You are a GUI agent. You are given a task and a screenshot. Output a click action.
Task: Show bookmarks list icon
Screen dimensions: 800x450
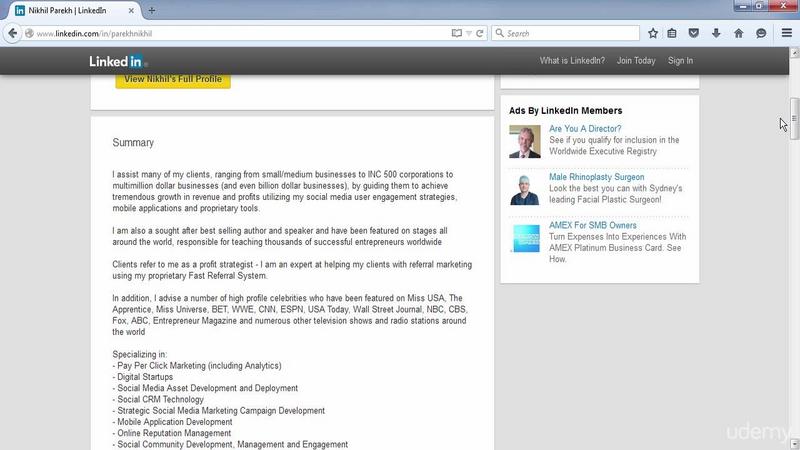click(672, 33)
